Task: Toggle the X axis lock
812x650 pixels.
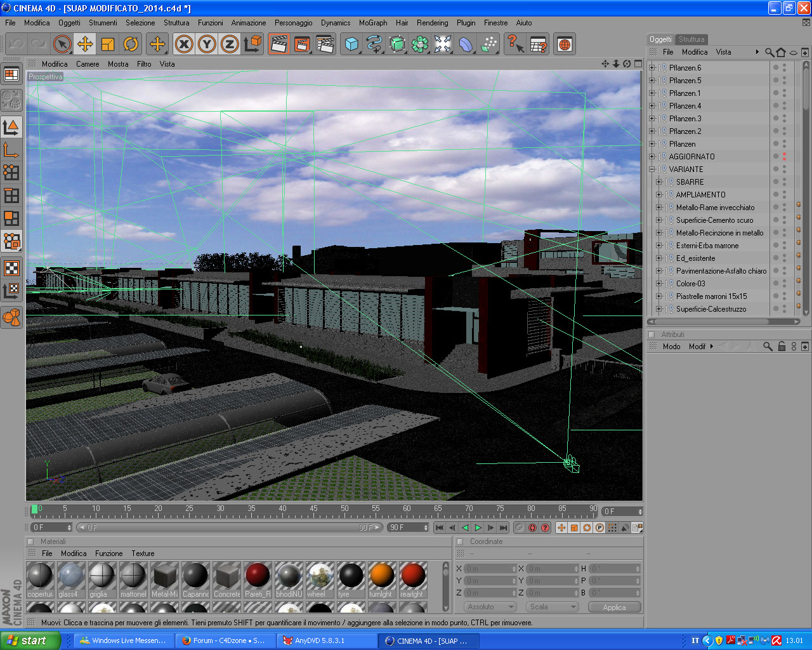Action: 184,44
